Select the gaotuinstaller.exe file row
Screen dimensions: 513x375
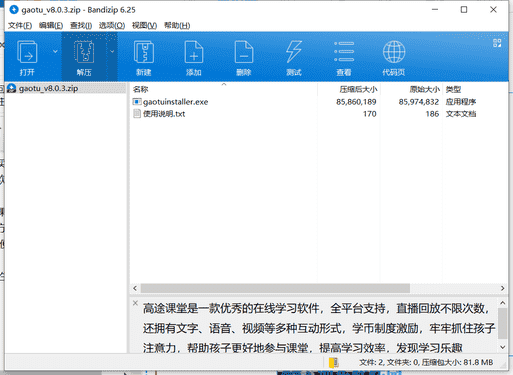[x=318, y=102]
